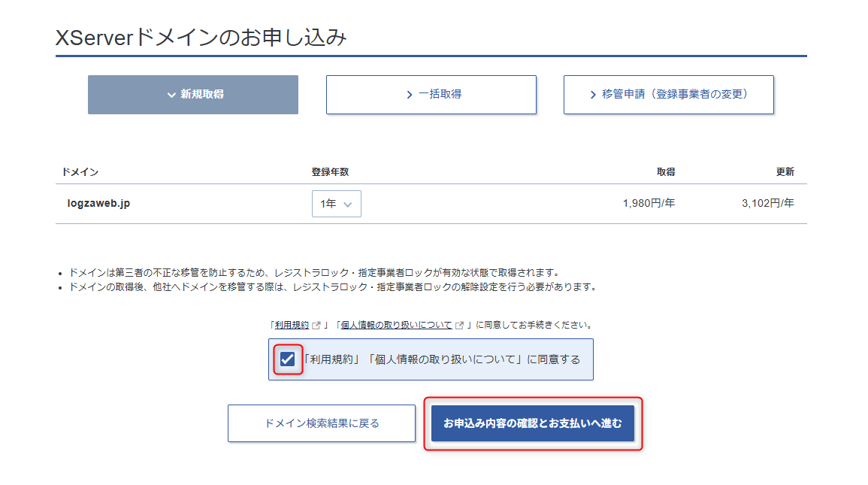
Task: Open the 利用規約 link
Action: coord(292,326)
